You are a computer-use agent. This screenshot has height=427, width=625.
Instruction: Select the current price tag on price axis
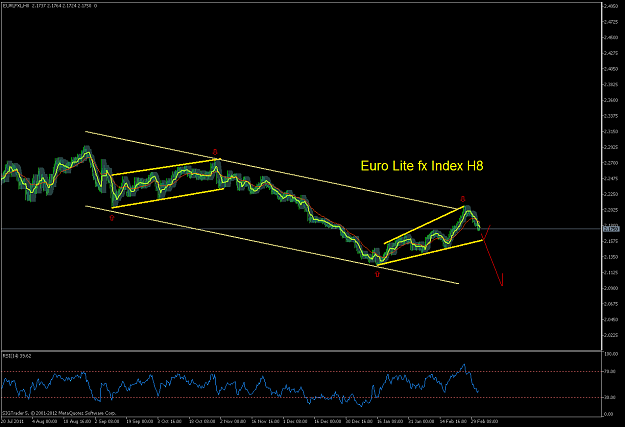tap(611, 229)
